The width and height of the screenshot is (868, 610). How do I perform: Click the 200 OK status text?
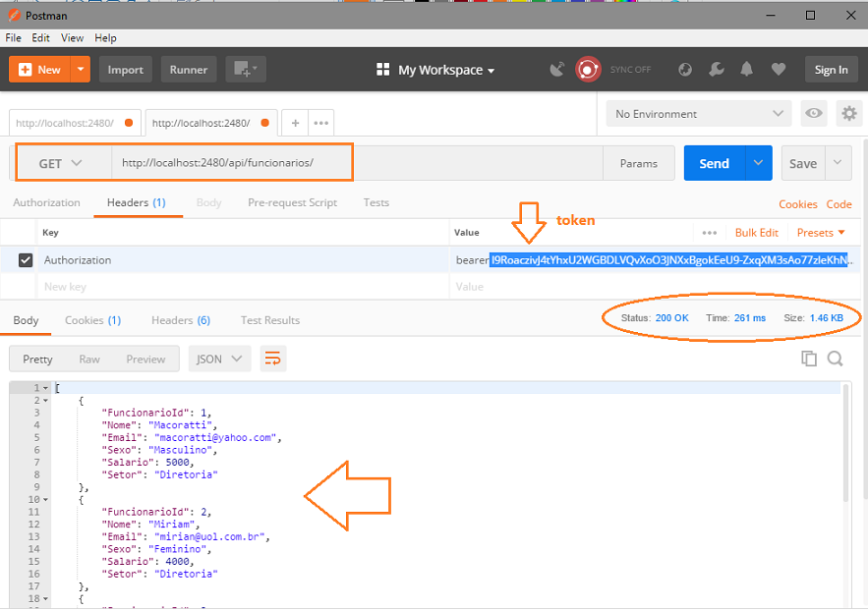coord(672,318)
